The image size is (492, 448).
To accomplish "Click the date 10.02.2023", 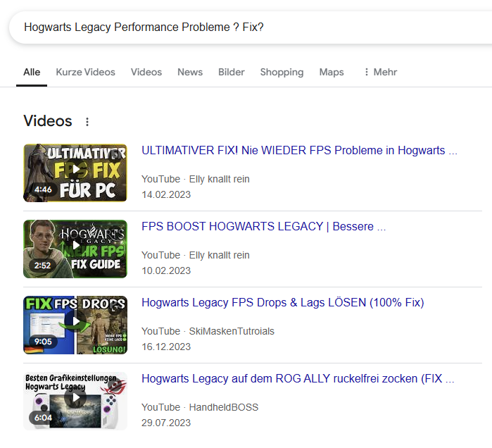I will click(166, 270).
